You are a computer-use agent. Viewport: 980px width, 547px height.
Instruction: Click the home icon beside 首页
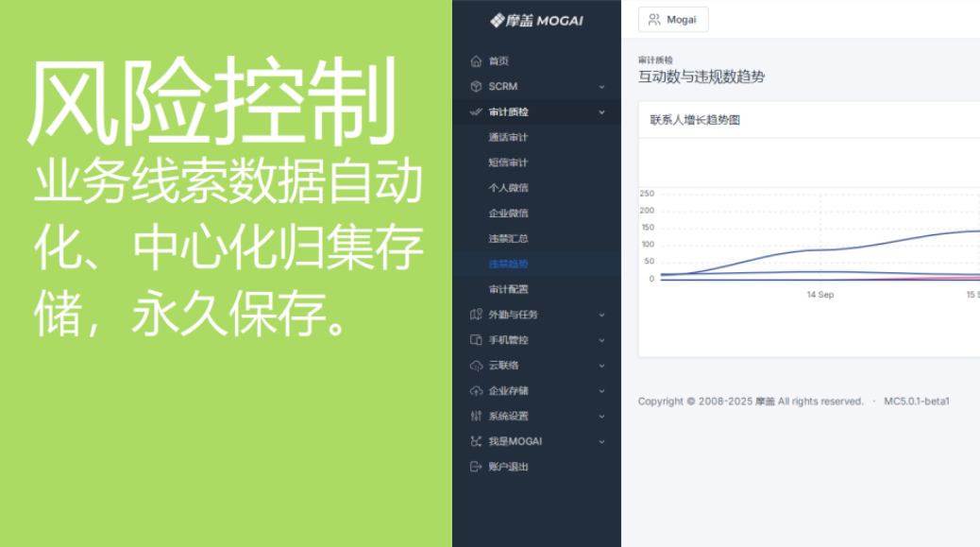point(476,61)
